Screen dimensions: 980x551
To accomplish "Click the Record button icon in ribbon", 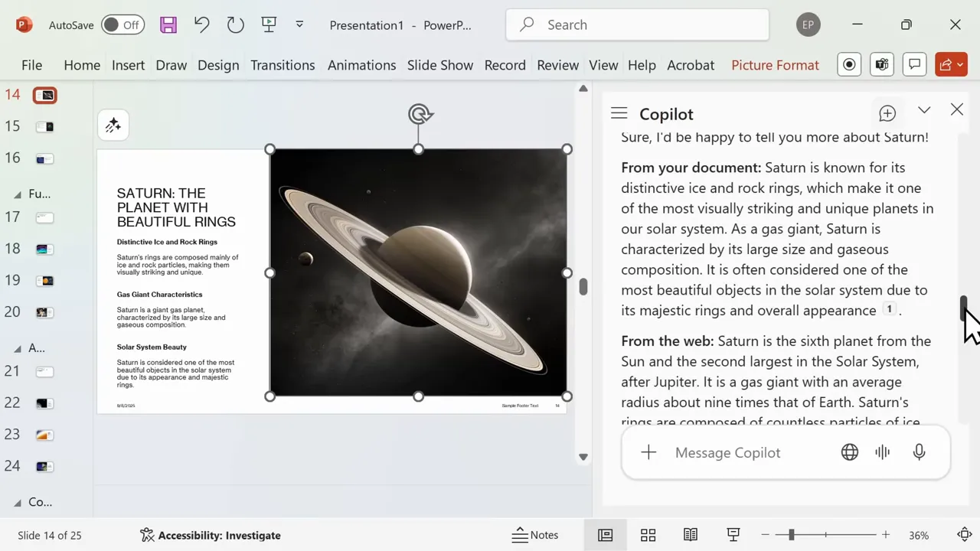I will tap(849, 65).
